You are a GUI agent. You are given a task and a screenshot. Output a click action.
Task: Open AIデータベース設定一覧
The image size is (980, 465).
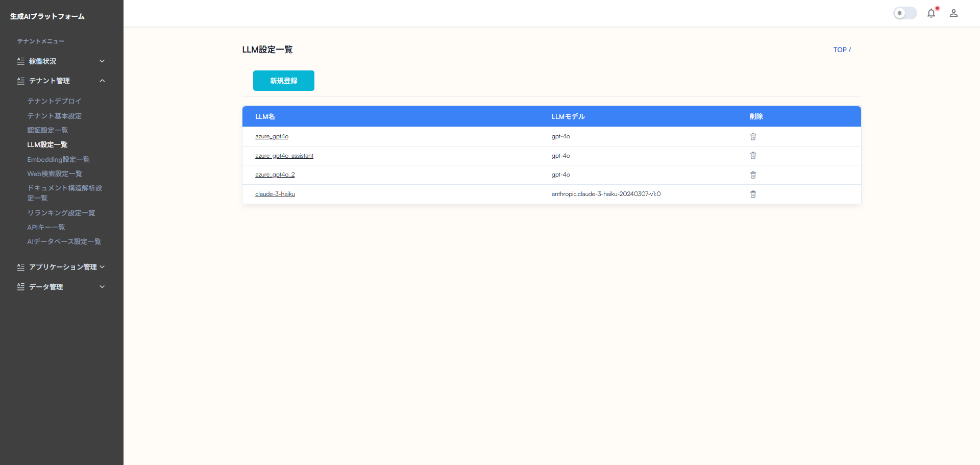pyautogui.click(x=64, y=241)
